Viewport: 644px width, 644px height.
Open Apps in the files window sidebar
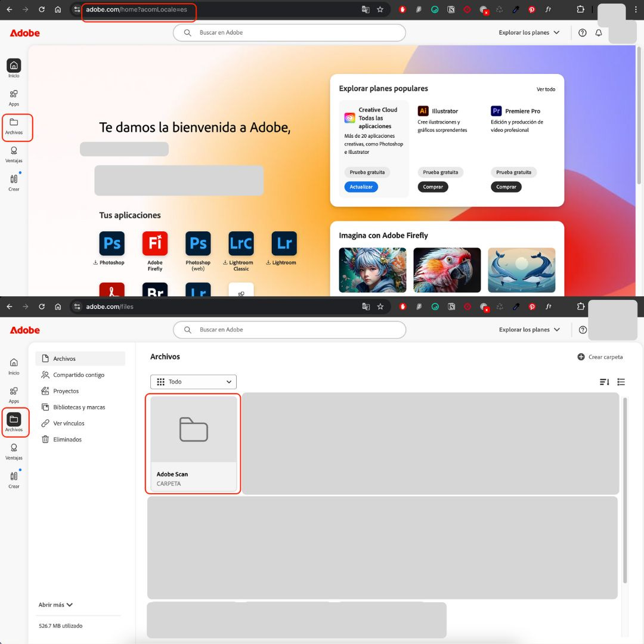coord(14,395)
